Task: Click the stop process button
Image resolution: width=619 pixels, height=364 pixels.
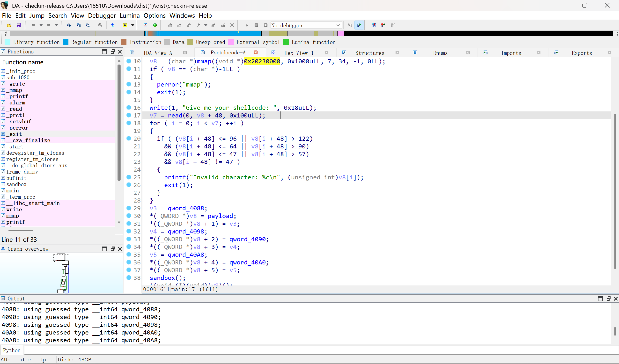Action: (x=265, y=25)
